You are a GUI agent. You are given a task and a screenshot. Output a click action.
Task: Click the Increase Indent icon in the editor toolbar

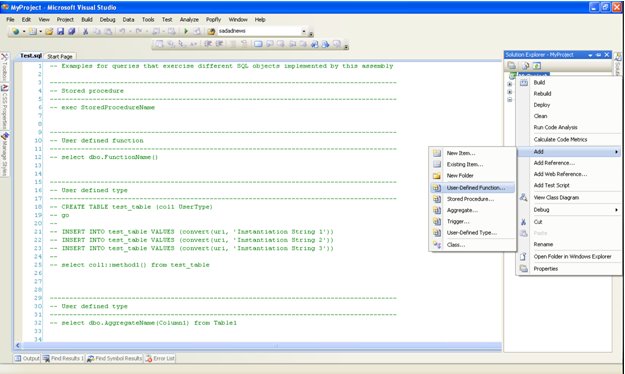(219, 44)
